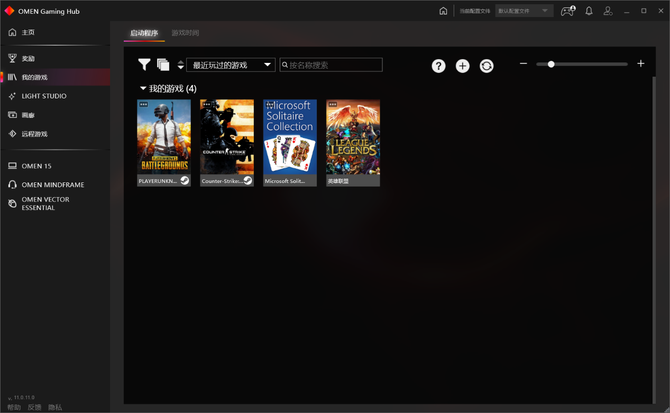Screen dimensions: 670x413
Task: Switch to the 启动程序 tab
Action: [x=144, y=33]
